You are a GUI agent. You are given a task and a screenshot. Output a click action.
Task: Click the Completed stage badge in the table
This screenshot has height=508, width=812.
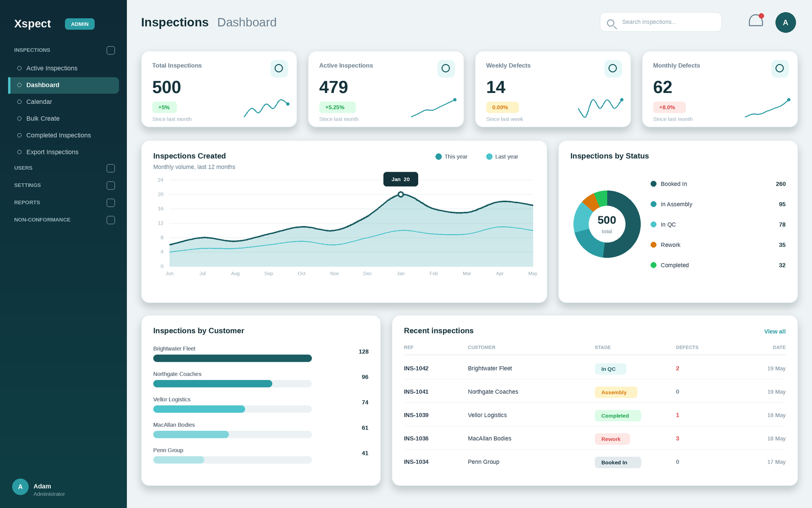(x=618, y=416)
